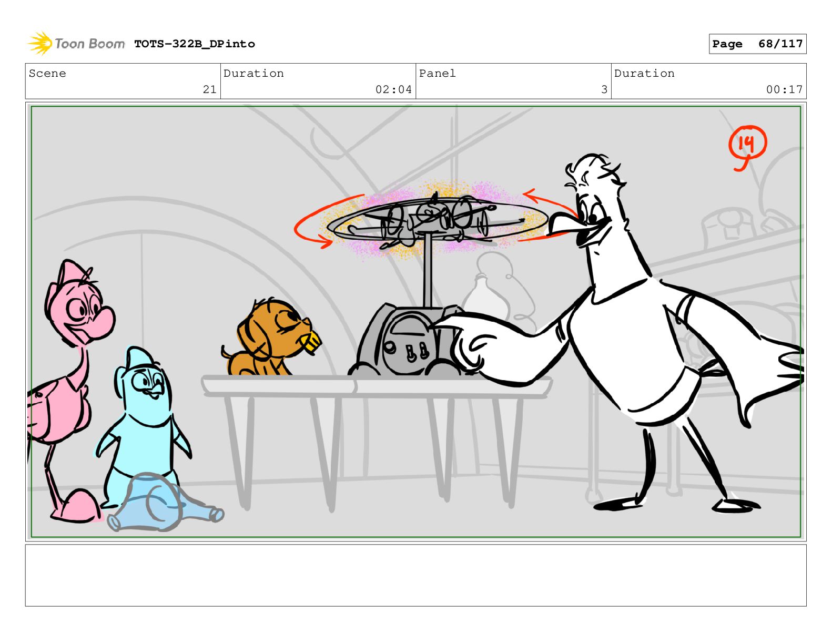
Task: Select the scene number 21
Action: click(x=210, y=89)
